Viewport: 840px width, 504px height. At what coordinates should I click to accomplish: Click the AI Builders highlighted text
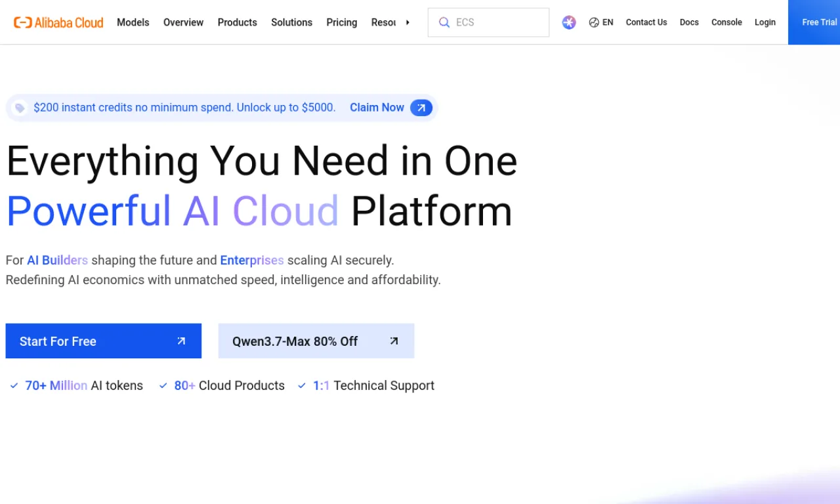57,261
